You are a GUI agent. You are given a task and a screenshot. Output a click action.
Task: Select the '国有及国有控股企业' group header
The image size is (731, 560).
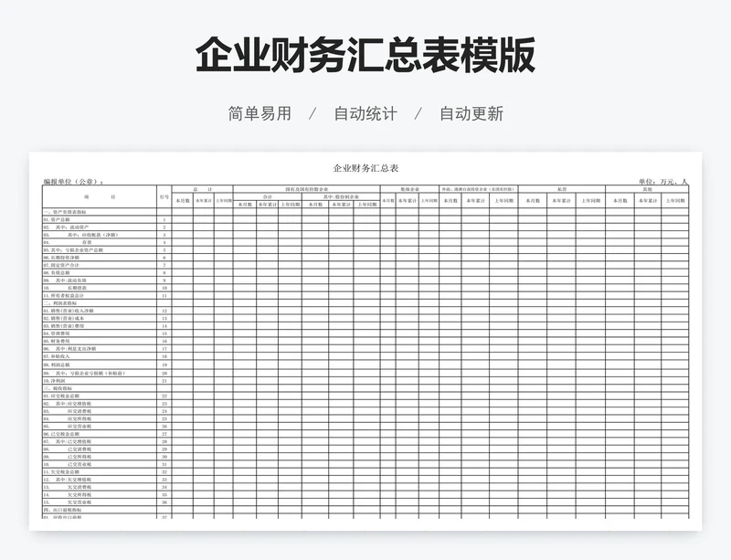(306, 189)
